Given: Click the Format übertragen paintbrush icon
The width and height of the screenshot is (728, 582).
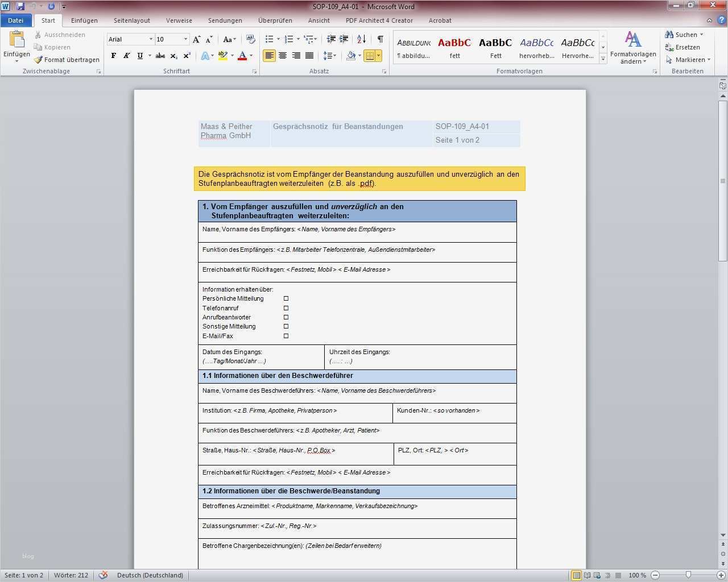Looking at the screenshot, I should [38, 60].
